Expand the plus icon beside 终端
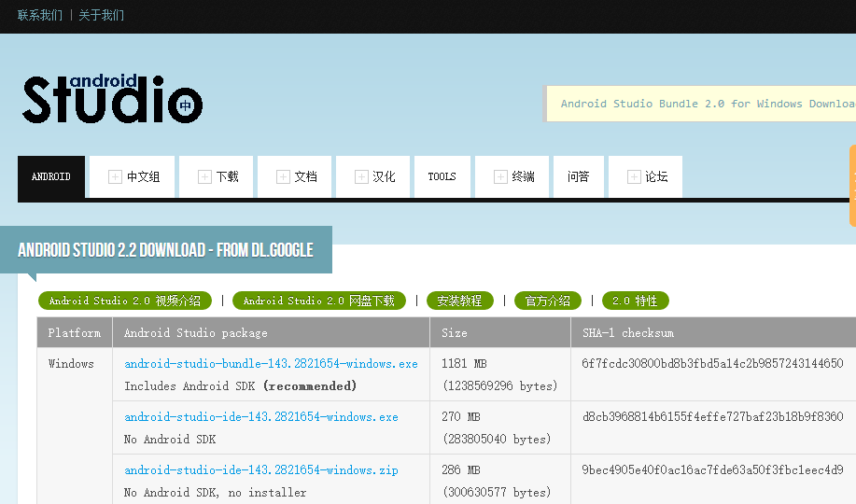The height and width of the screenshot is (504, 856). click(x=500, y=177)
